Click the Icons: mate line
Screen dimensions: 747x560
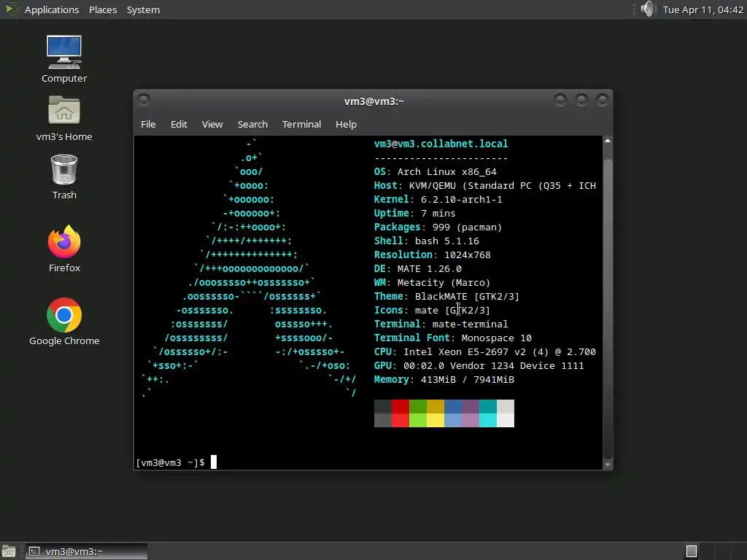pos(432,310)
